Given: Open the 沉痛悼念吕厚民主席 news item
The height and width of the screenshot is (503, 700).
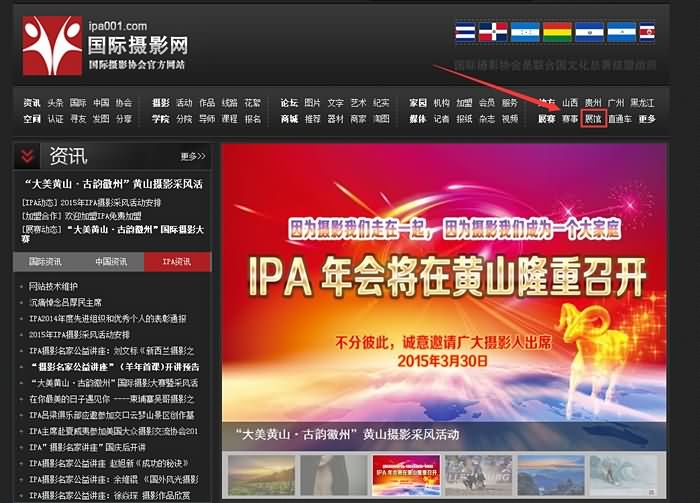Looking at the screenshot, I should pyautogui.click(x=65, y=303).
